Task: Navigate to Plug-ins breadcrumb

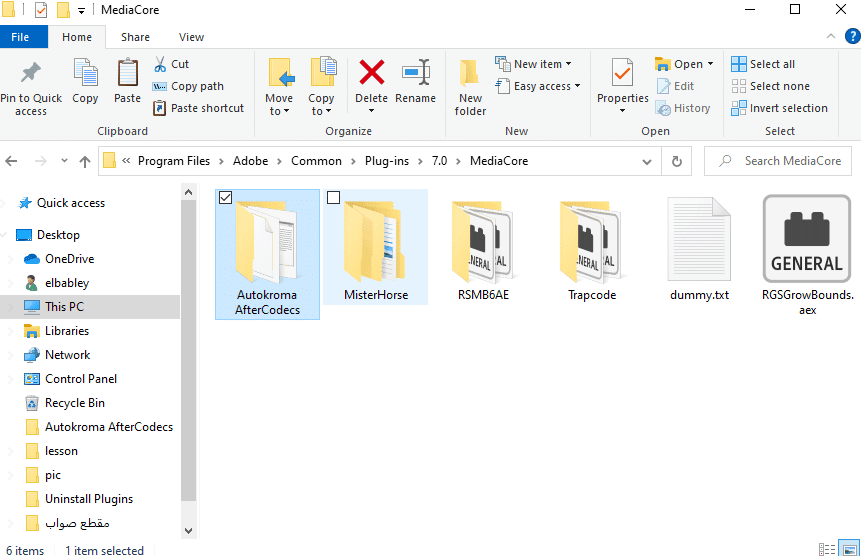Action: point(387,161)
